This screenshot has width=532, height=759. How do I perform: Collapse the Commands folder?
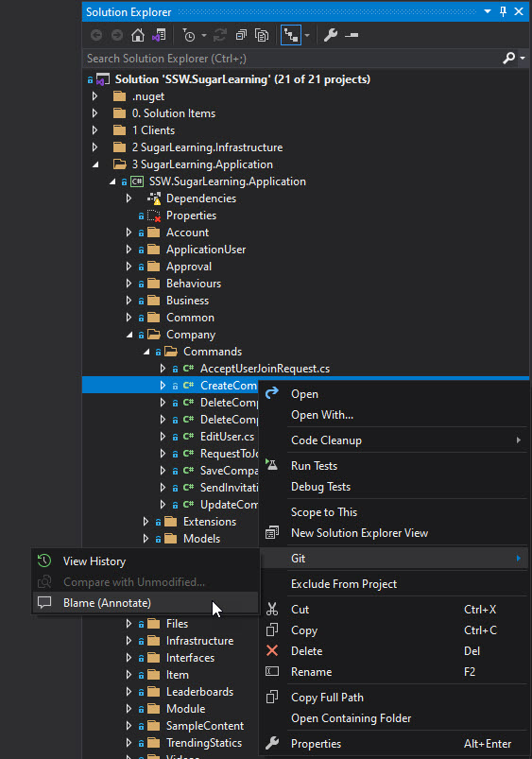(x=146, y=352)
